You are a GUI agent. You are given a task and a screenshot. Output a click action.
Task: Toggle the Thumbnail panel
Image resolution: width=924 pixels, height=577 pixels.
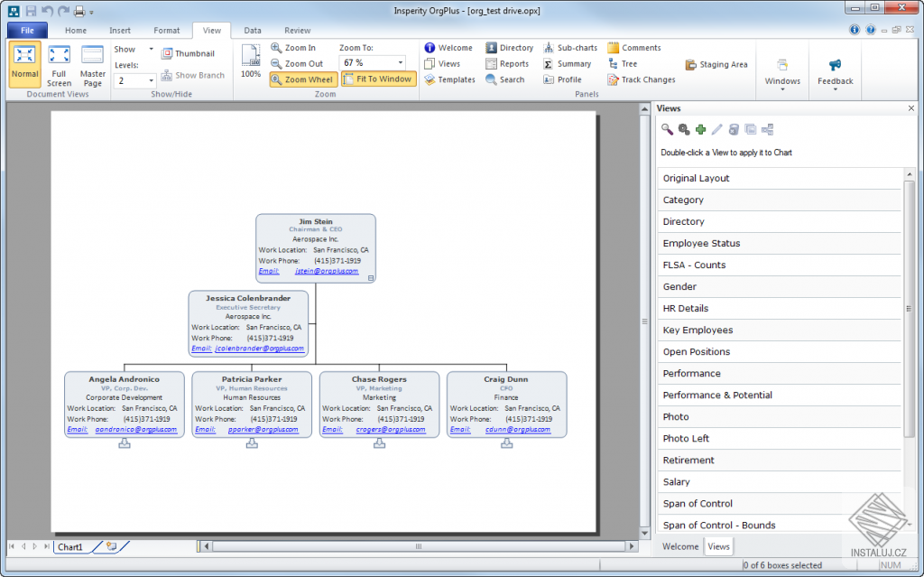(188, 53)
